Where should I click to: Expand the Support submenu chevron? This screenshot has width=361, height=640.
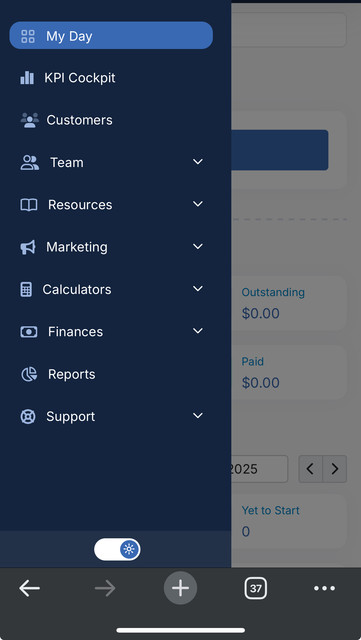point(198,416)
